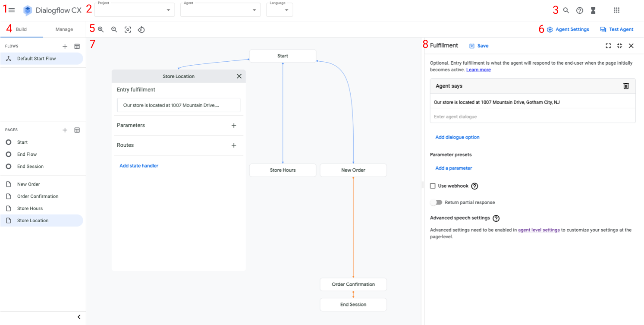Center focus the flow diagram

pos(128,29)
